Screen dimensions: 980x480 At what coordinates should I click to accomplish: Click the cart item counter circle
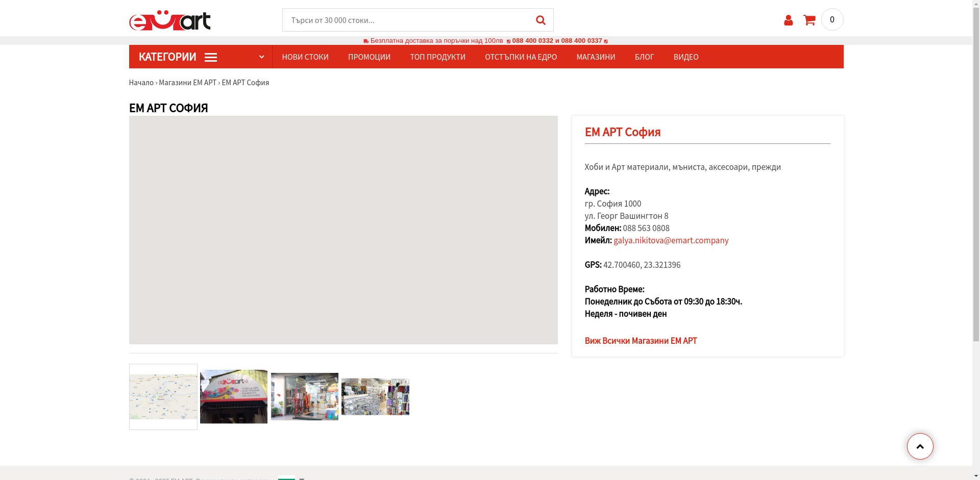[x=832, y=19]
